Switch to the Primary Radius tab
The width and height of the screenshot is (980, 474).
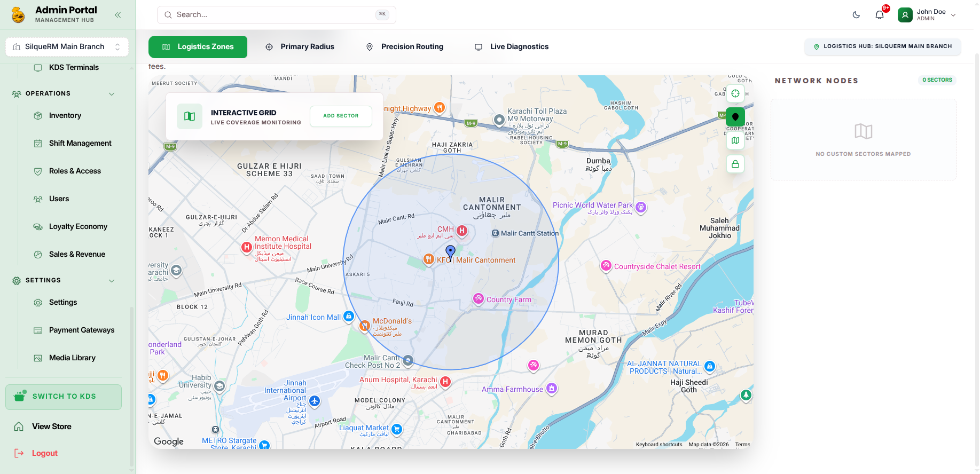click(x=300, y=47)
